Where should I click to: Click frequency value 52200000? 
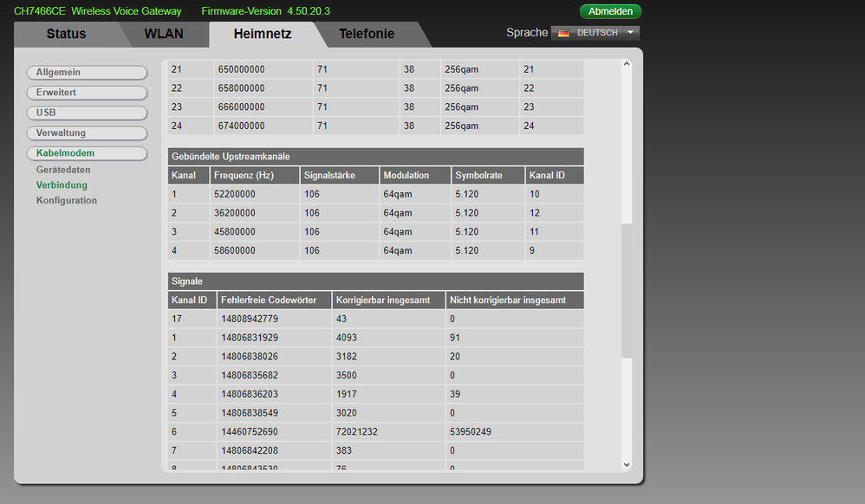pyautogui.click(x=235, y=194)
